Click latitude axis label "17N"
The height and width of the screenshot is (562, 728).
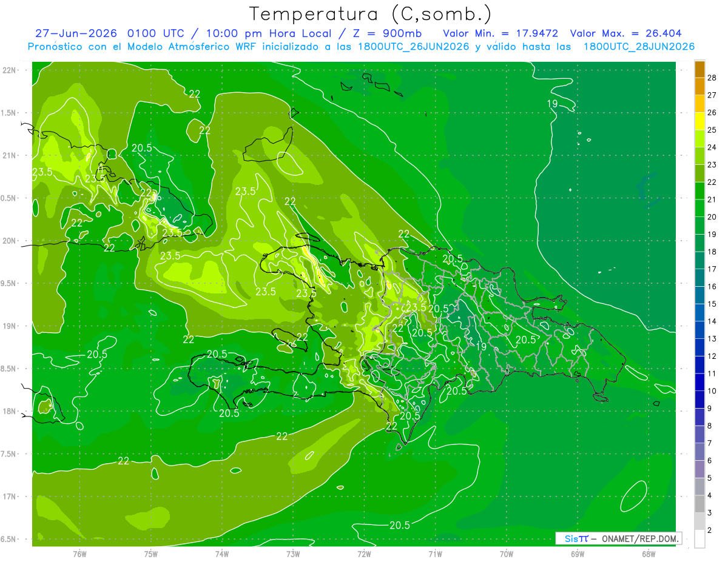[10, 497]
